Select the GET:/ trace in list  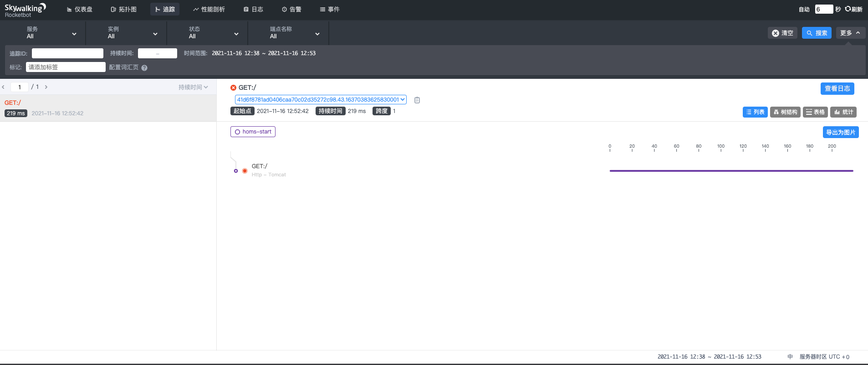click(108, 108)
